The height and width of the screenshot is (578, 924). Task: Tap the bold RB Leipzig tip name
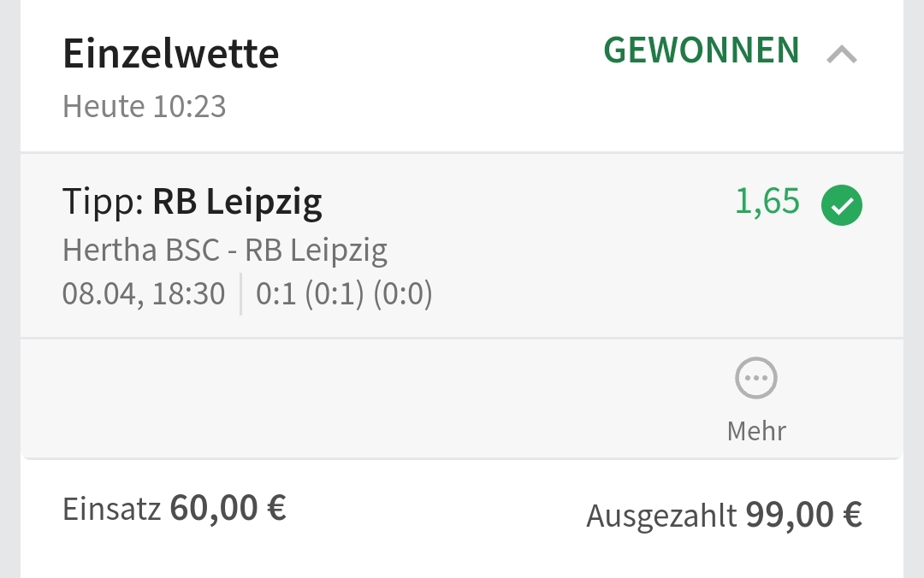(237, 203)
